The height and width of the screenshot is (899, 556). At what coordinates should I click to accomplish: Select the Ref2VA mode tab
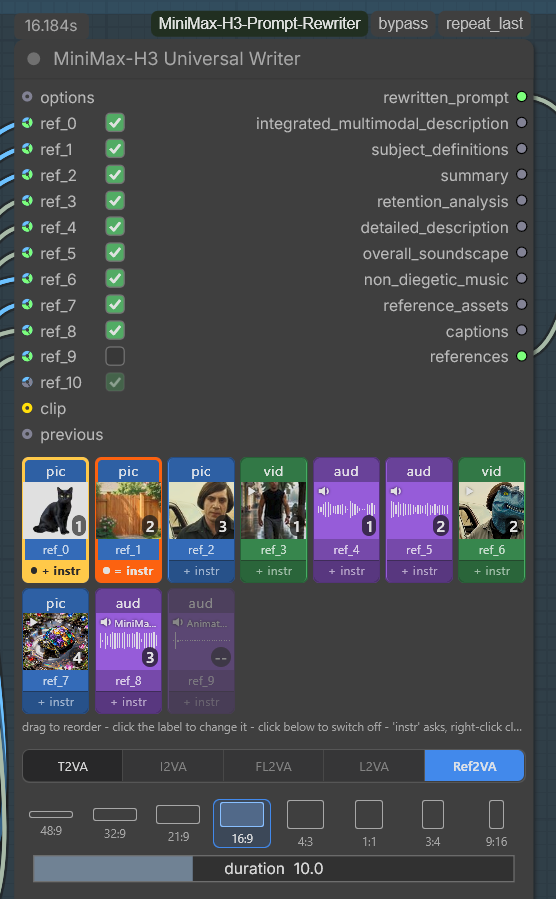coord(475,767)
